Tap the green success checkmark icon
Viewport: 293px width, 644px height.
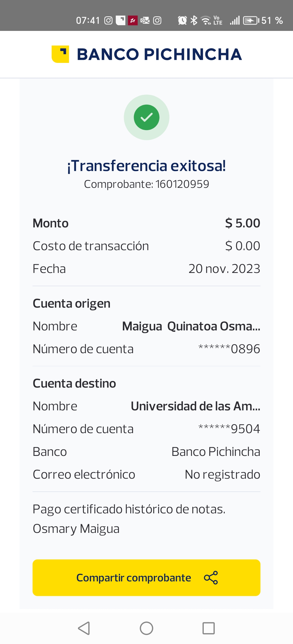[146, 117]
